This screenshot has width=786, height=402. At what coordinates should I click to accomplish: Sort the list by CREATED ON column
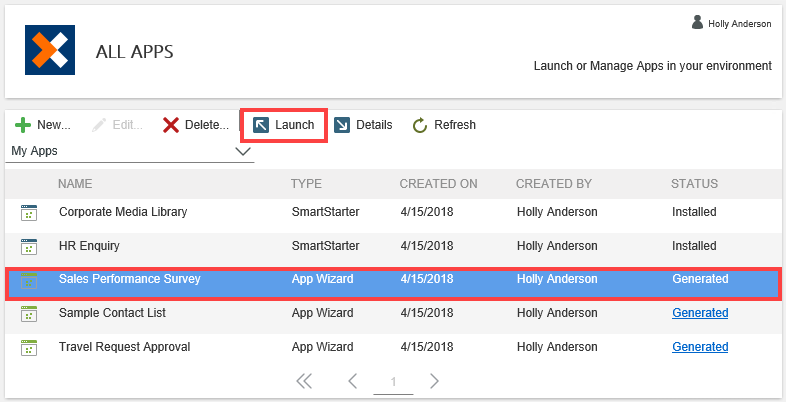point(438,184)
